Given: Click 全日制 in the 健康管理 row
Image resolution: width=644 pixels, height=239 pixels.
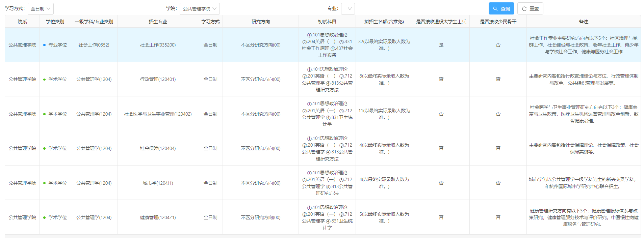Looking at the screenshot, I should 210,217.
